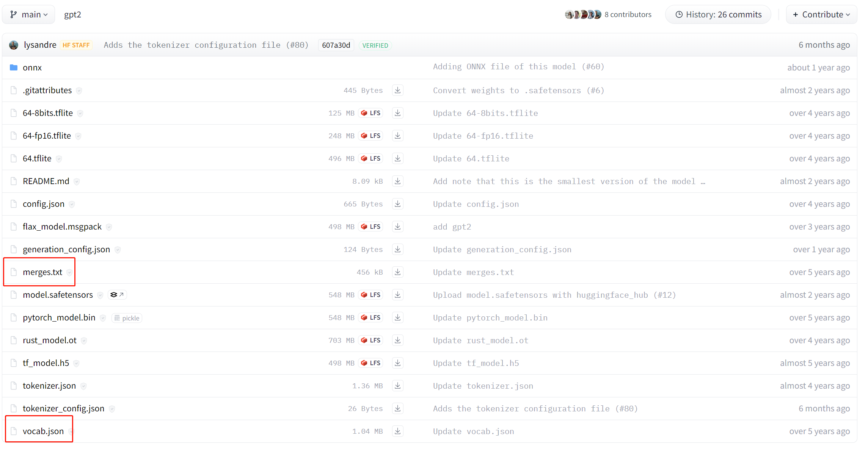Download the vocab.json file
868x461 pixels.
point(397,431)
